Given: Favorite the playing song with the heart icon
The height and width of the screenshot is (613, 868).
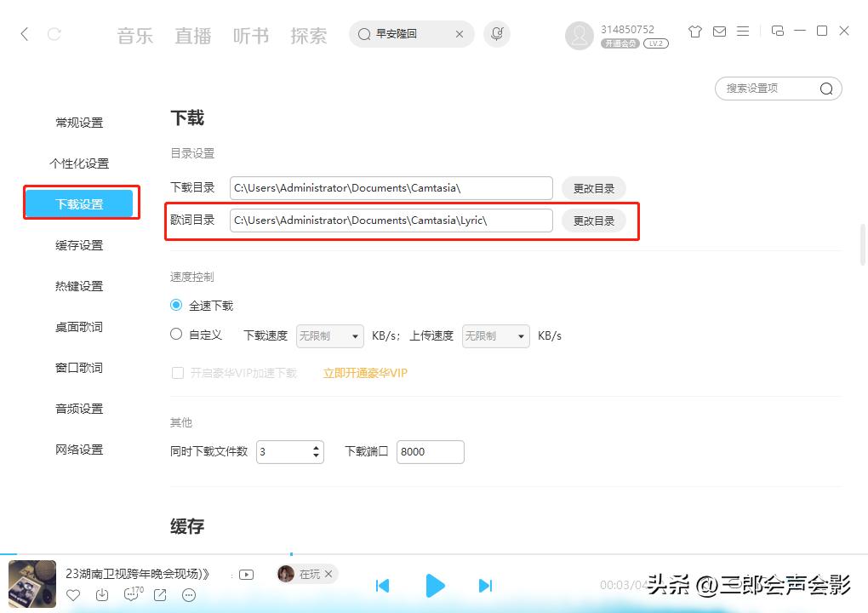Looking at the screenshot, I should pyautogui.click(x=73, y=595).
